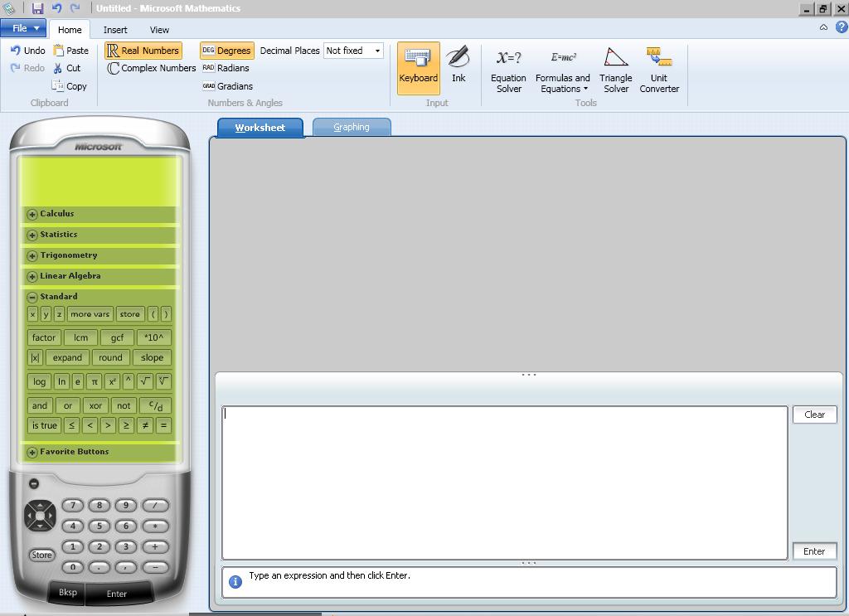Open Formulas and Equations dropdown
The height and width of the screenshot is (616, 849).
[563, 70]
